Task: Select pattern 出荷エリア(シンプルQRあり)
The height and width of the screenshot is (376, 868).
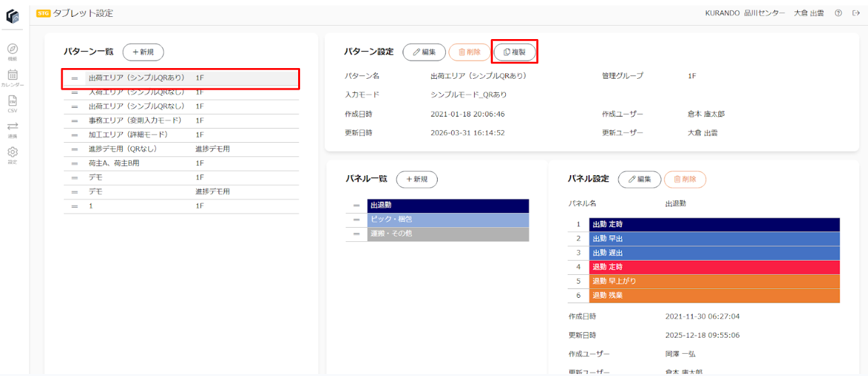Action: [x=181, y=78]
